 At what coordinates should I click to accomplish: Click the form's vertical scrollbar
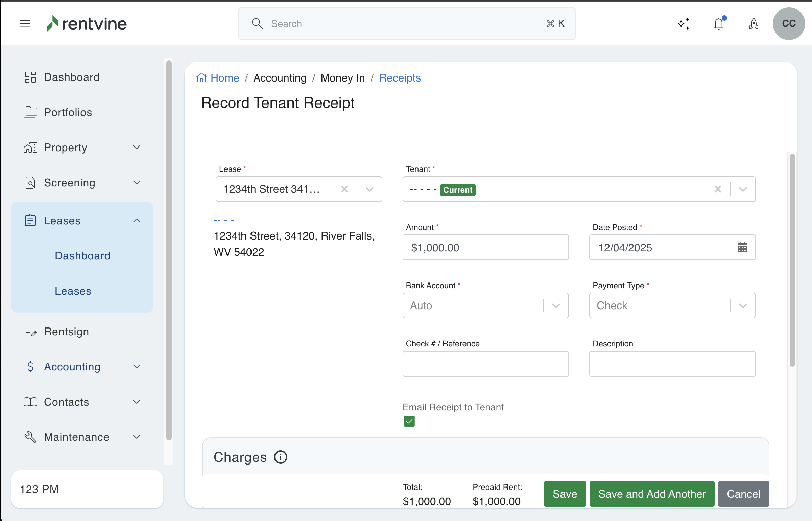pyautogui.click(x=792, y=260)
